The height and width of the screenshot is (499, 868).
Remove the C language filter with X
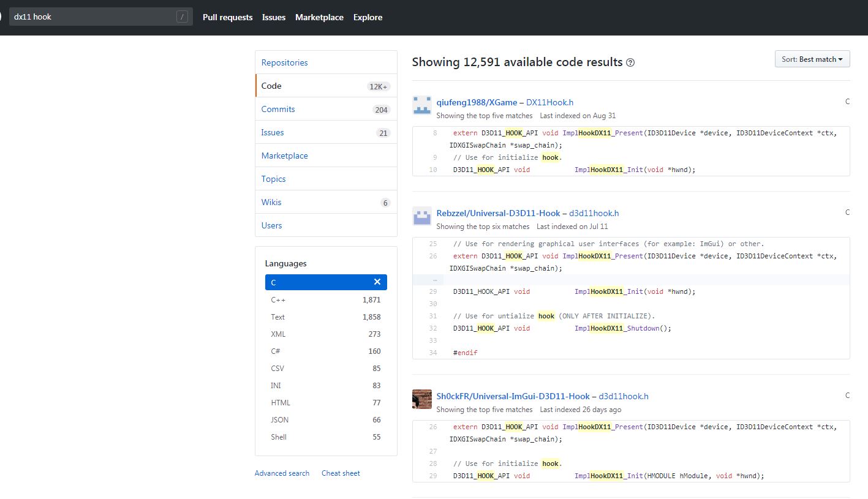[x=377, y=282]
